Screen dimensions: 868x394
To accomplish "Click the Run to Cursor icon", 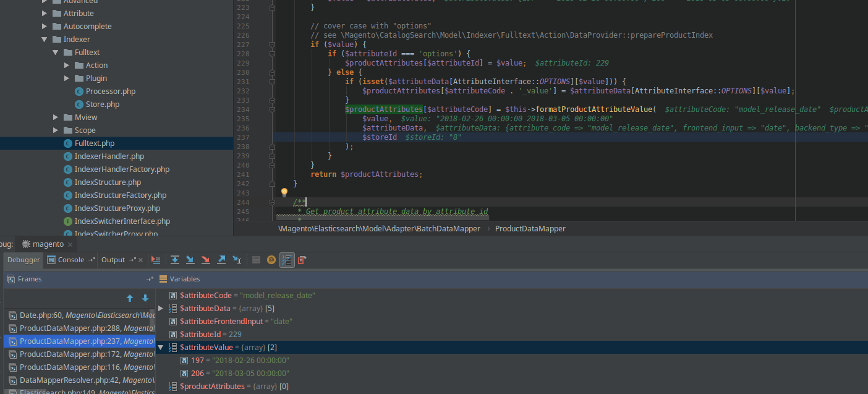I will (x=237, y=260).
